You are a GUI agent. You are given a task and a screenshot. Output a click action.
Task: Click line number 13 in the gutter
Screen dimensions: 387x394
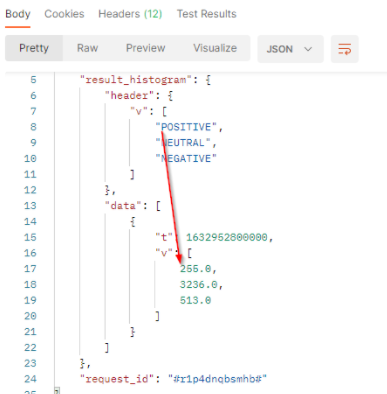[x=30, y=206]
